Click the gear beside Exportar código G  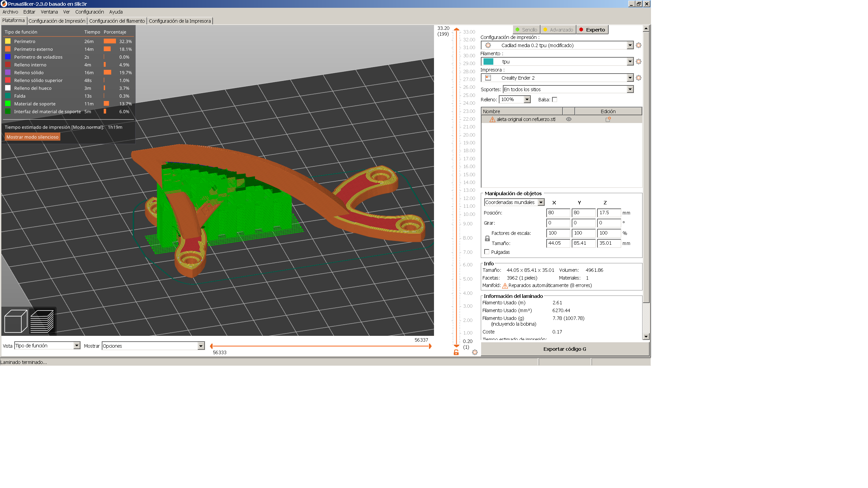click(x=474, y=352)
